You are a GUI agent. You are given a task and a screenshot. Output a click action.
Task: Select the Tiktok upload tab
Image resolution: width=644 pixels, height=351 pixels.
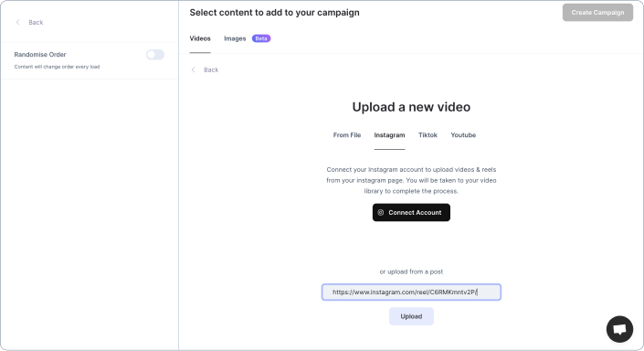coord(428,135)
